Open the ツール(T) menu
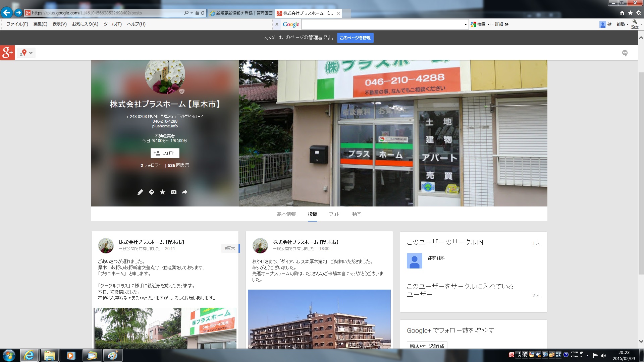 pyautogui.click(x=112, y=24)
